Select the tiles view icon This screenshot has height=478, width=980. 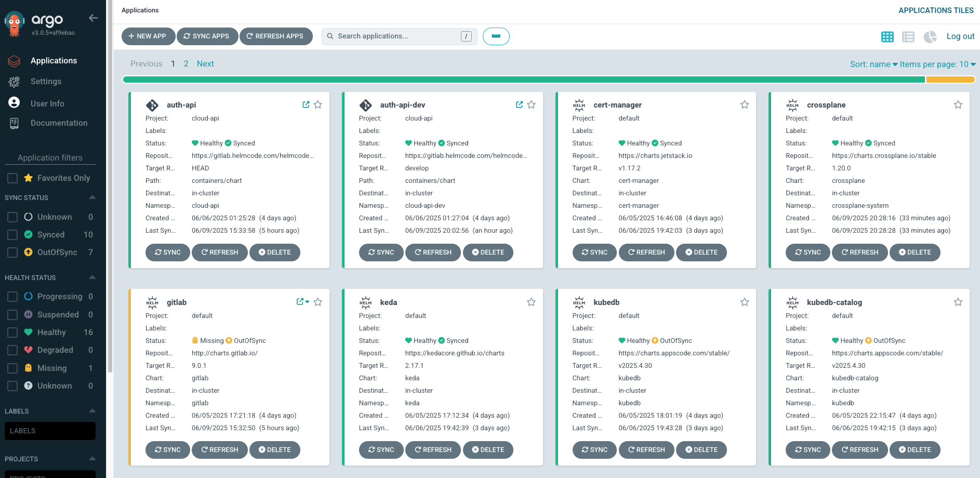pyautogui.click(x=888, y=36)
